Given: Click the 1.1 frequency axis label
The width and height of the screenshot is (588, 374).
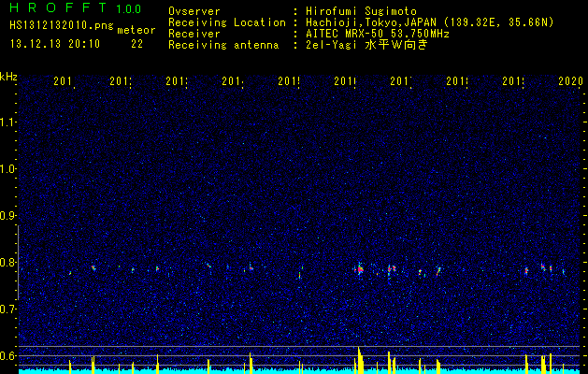Looking at the screenshot, I should tap(7, 122).
